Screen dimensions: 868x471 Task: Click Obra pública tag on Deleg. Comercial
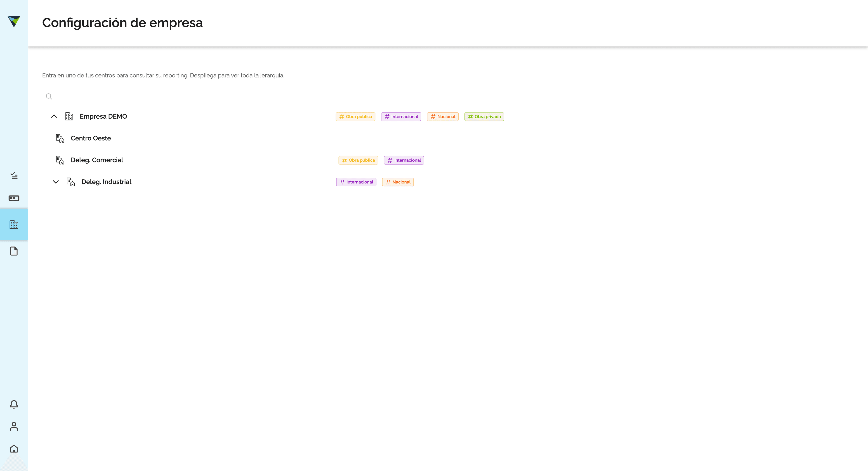pos(358,160)
